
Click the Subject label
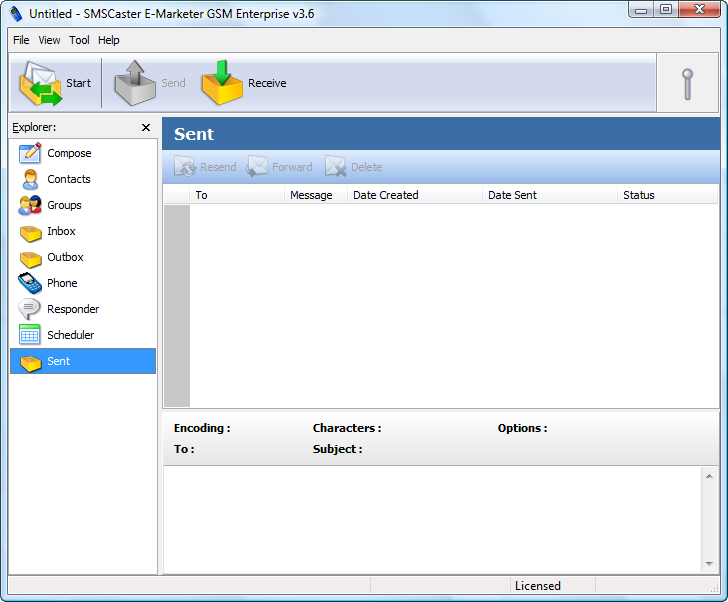tap(338, 449)
